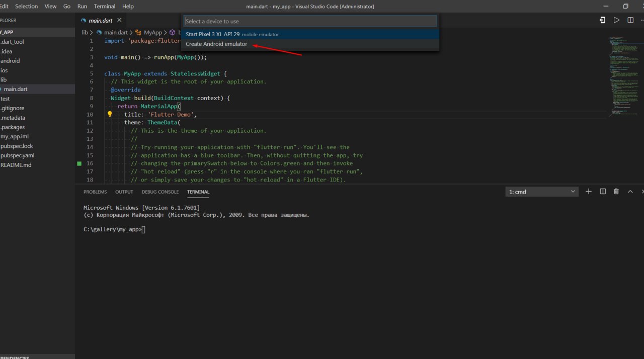Collapse the MY_APP project header
This screenshot has height=359, width=644.
[37, 32]
